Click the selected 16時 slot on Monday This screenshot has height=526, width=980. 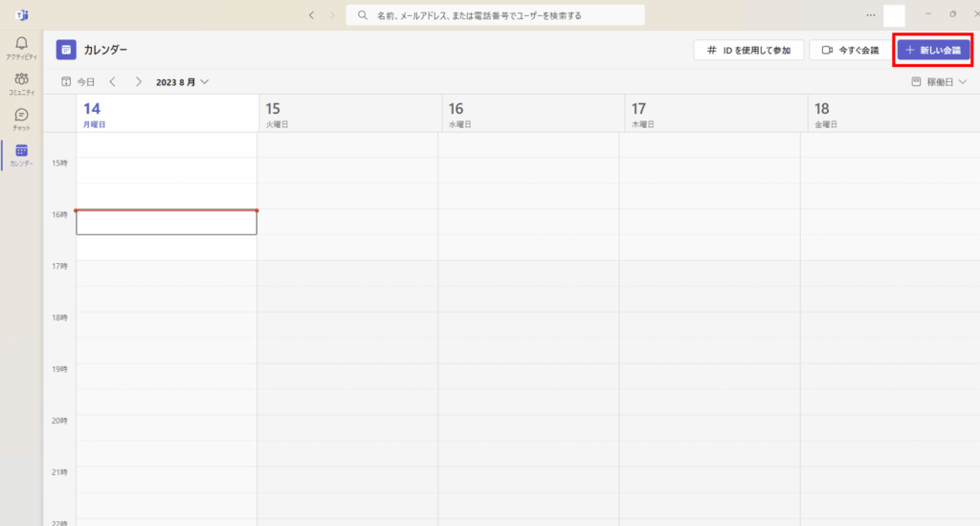[167, 223]
